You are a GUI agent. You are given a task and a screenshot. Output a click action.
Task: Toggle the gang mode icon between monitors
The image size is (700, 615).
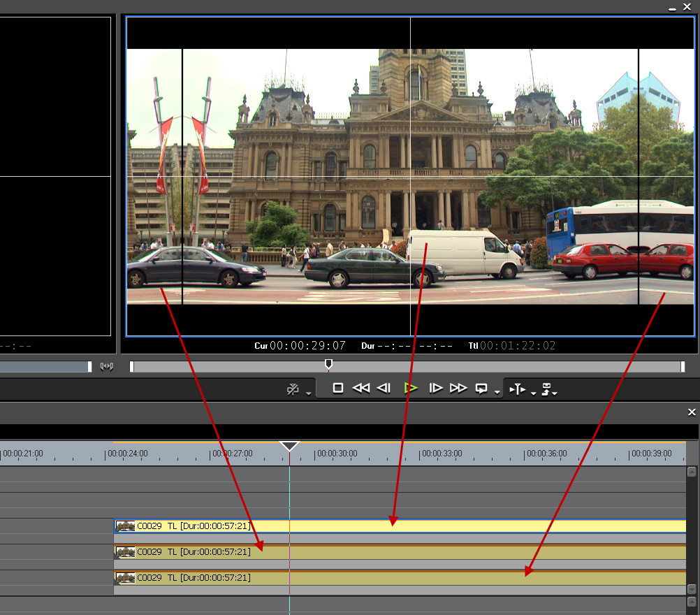[107, 367]
